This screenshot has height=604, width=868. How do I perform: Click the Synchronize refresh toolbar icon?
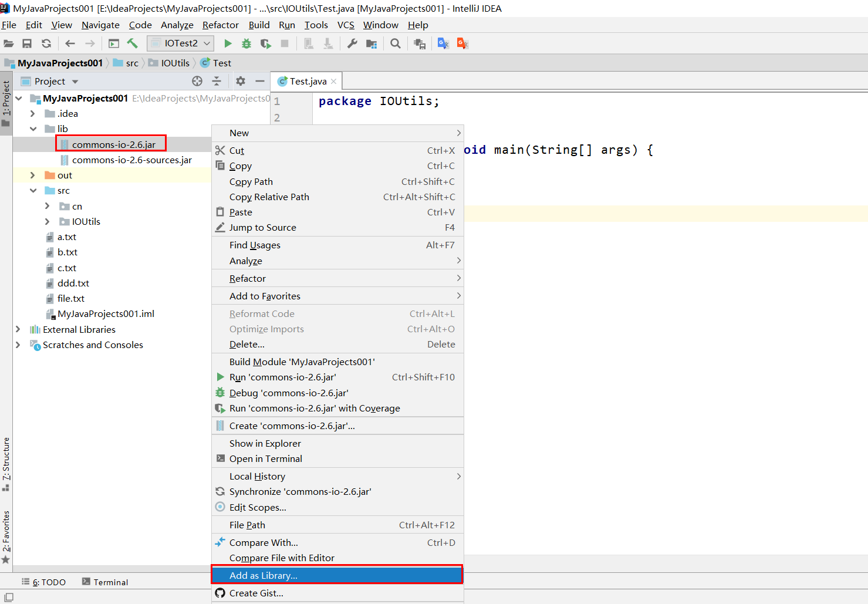46,43
